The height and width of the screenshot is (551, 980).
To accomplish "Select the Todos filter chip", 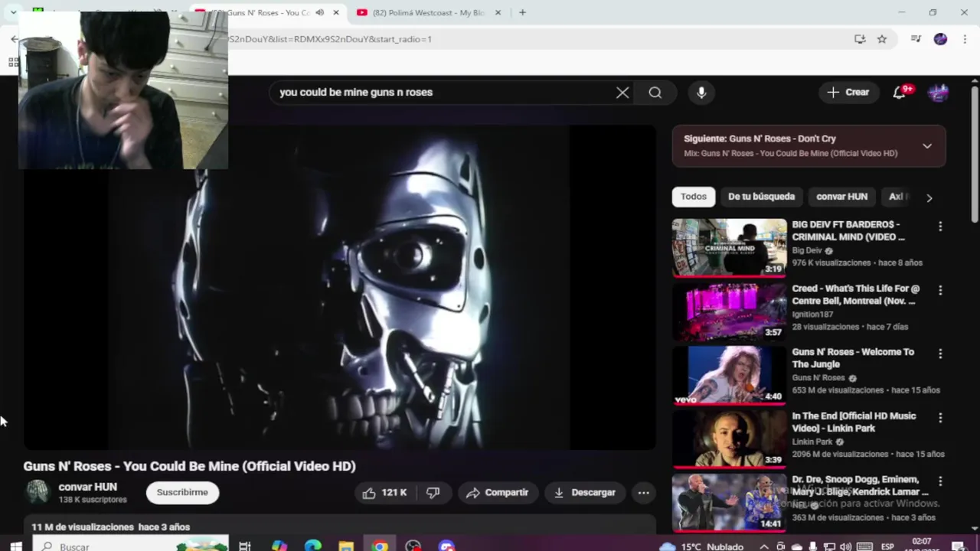I will click(x=694, y=197).
